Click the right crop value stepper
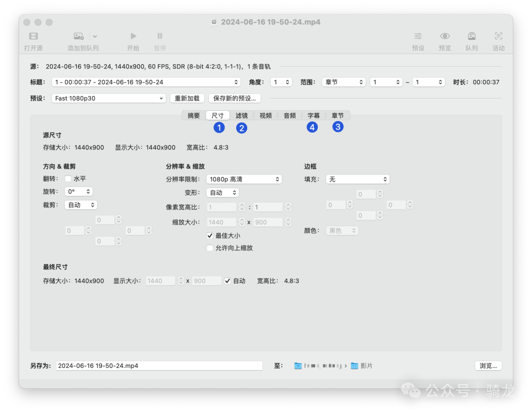This screenshot has height=412, width=532. coord(149,231)
